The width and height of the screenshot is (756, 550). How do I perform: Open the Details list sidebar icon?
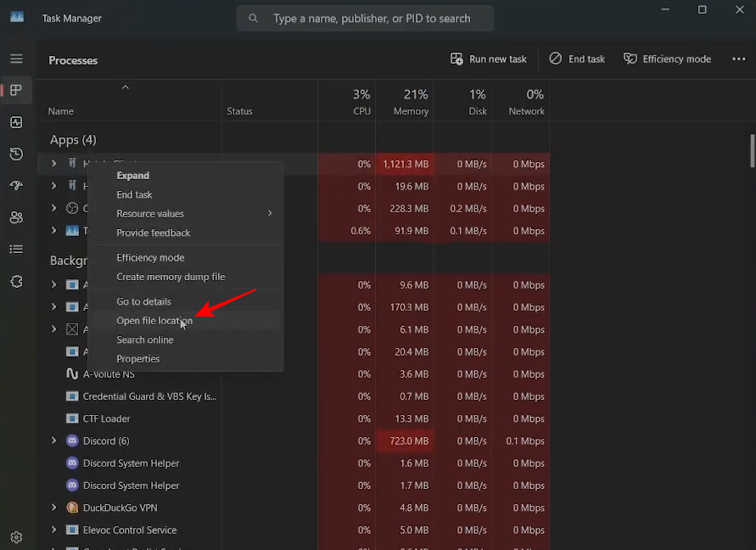coord(16,249)
